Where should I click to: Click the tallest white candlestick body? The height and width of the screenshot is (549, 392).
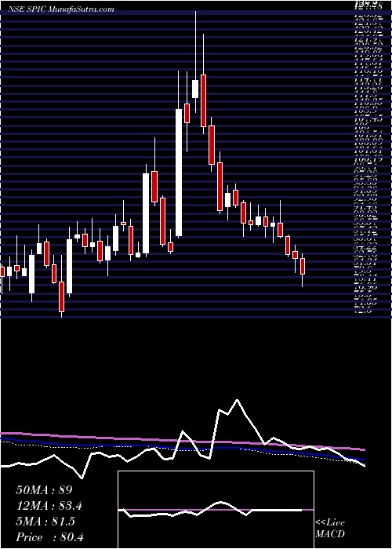(179, 173)
